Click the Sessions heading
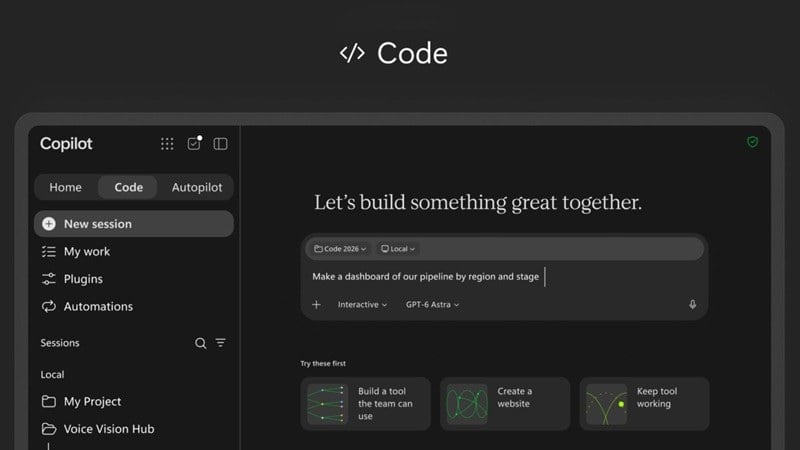The width and height of the screenshot is (800, 450). coord(60,343)
